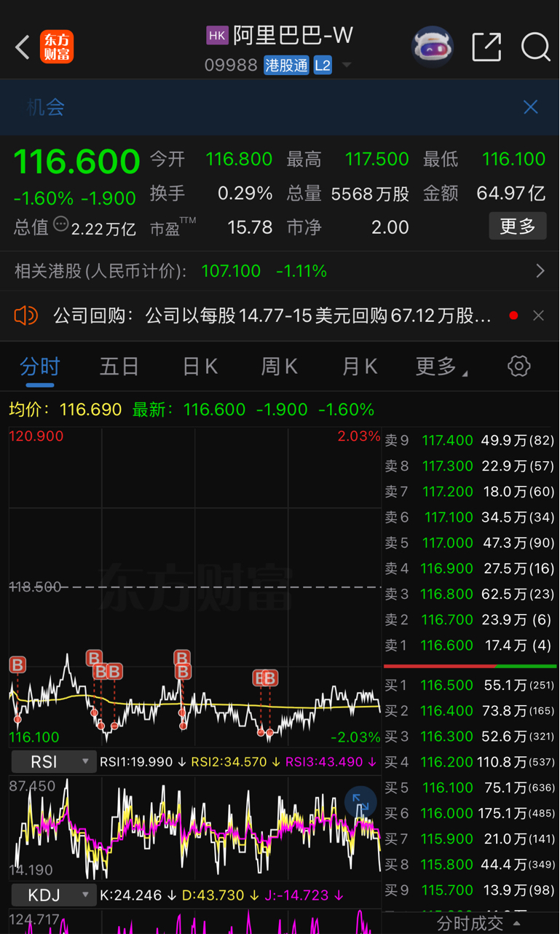Close the 机会 banner
560x934 pixels.
(531, 107)
